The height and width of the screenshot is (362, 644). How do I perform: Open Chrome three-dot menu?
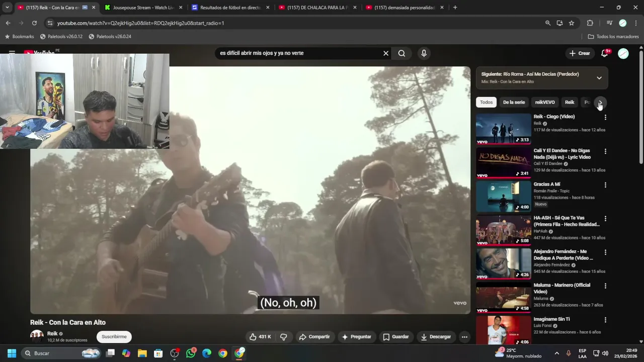point(636,23)
